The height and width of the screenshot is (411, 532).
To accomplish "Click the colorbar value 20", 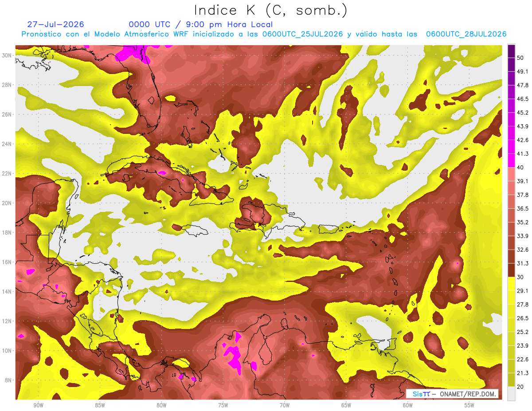I will tap(520, 387).
